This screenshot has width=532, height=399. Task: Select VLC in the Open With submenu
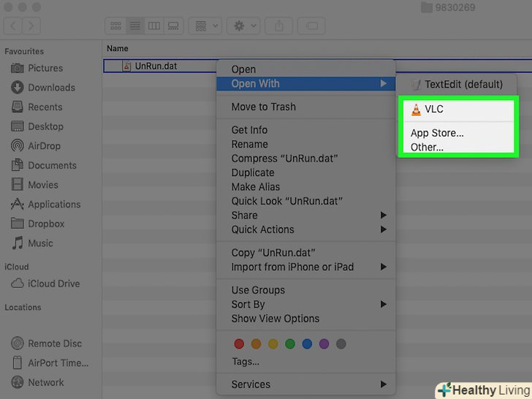pyautogui.click(x=458, y=110)
